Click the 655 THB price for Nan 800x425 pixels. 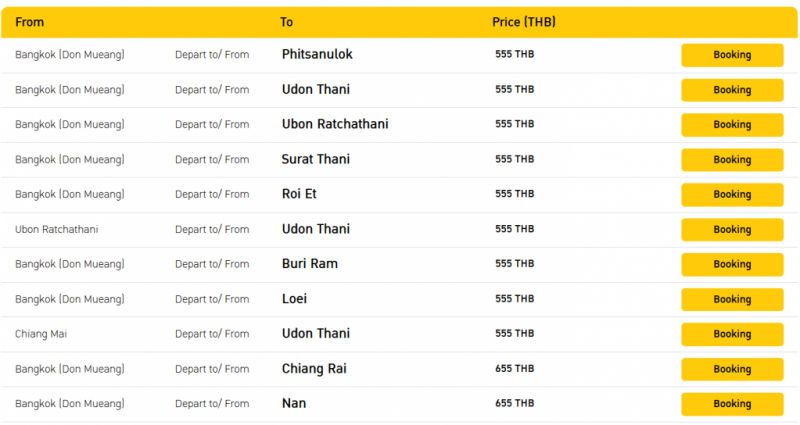(514, 403)
